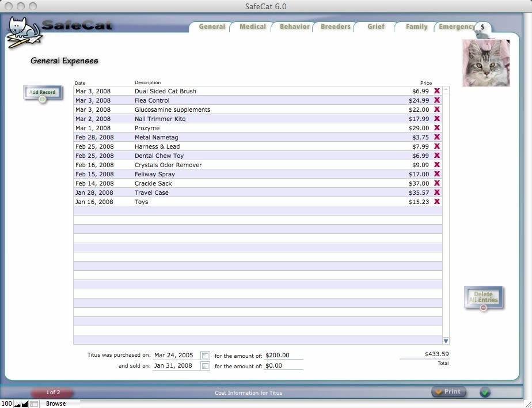Select the Flea Control description text
The image size is (532, 408).
151,100
